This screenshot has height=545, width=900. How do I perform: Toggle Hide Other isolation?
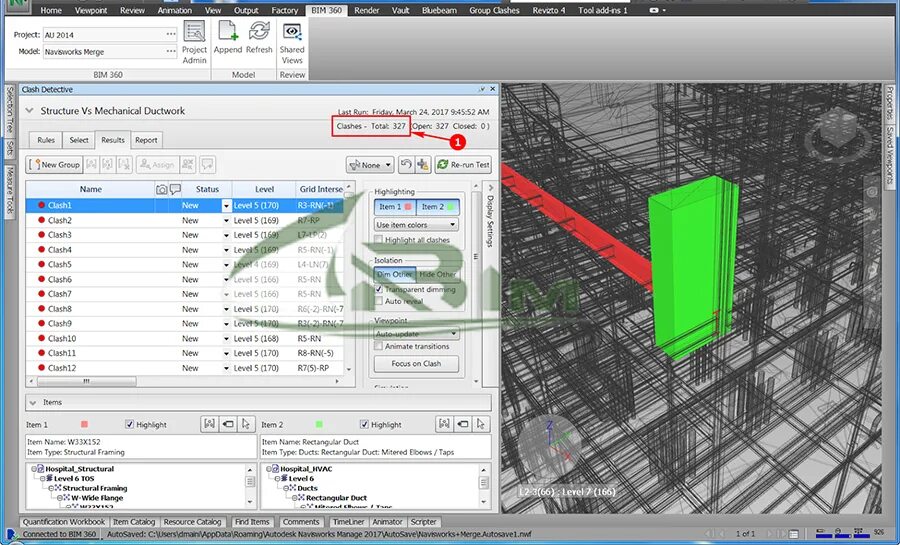tap(437, 274)
